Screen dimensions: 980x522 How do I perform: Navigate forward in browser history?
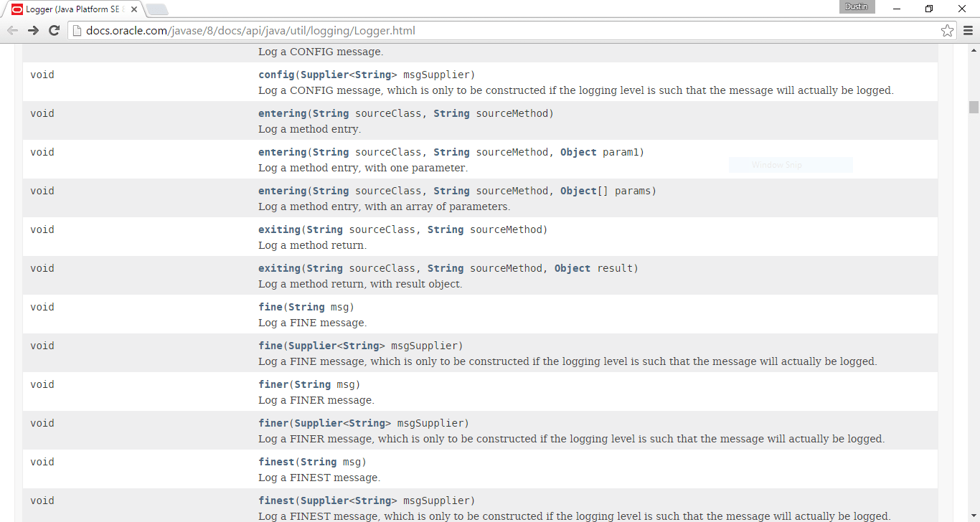34,30
